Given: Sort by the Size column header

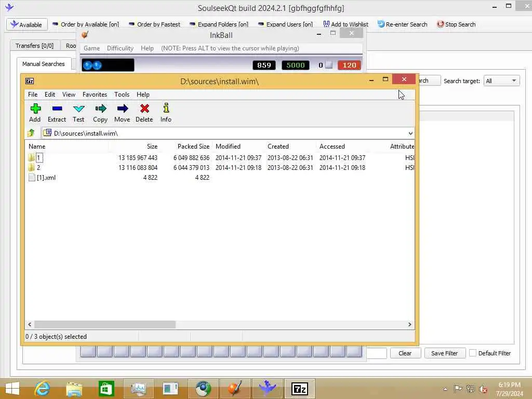Looking at the screenshot, I should pos(135,146).
